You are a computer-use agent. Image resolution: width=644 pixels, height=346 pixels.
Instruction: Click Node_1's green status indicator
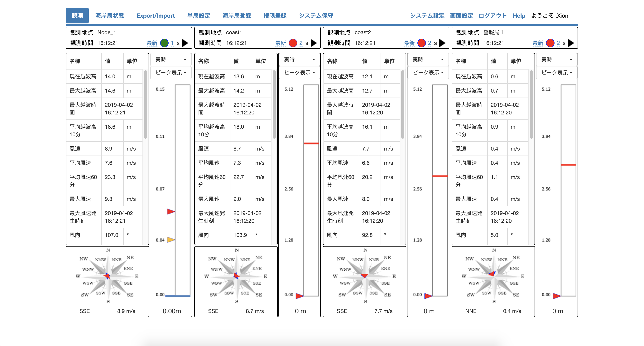[164, 43]
